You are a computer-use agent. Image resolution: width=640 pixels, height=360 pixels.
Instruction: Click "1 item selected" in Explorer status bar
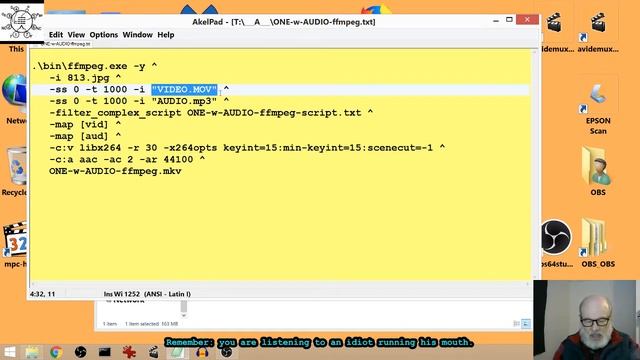[x=142, y=324]
